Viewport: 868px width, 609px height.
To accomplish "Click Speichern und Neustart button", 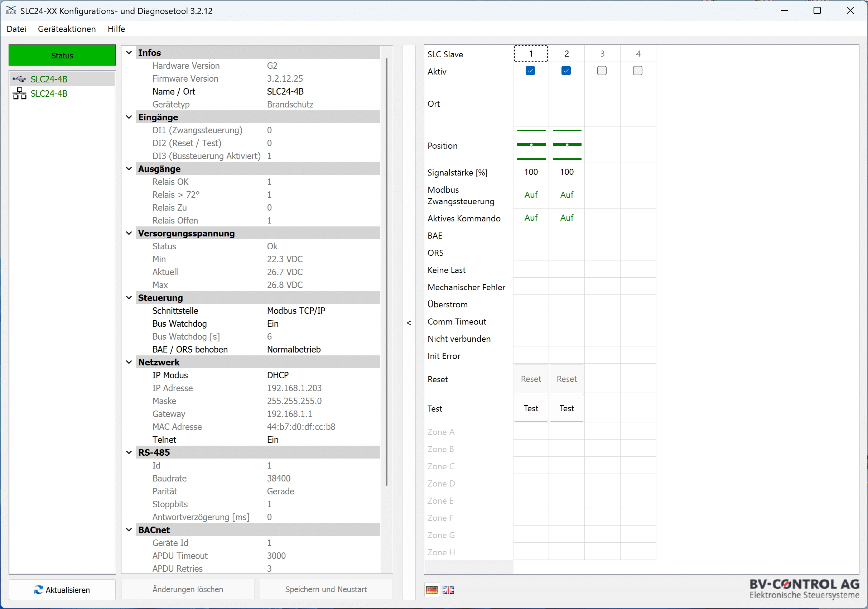I will coord(326,589).
